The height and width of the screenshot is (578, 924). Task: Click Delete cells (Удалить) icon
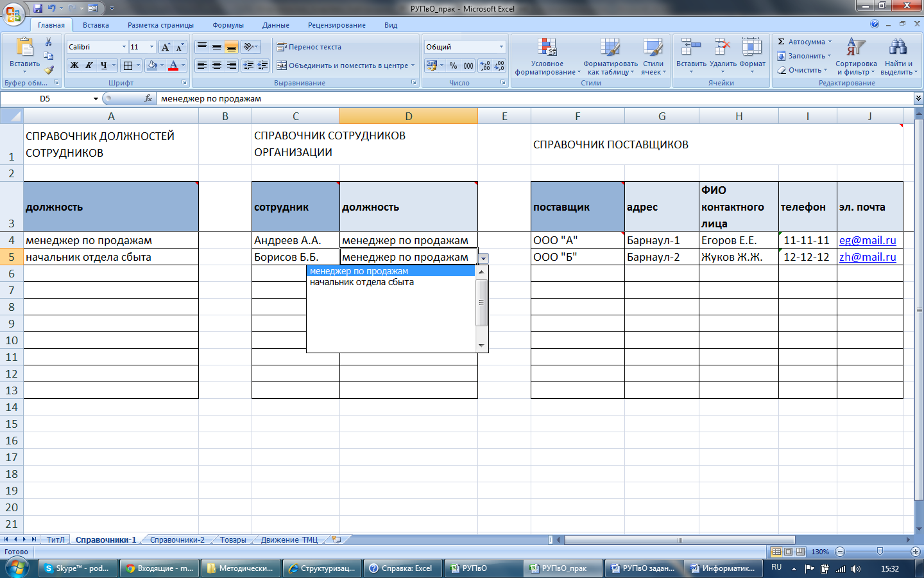coord(723,55)
